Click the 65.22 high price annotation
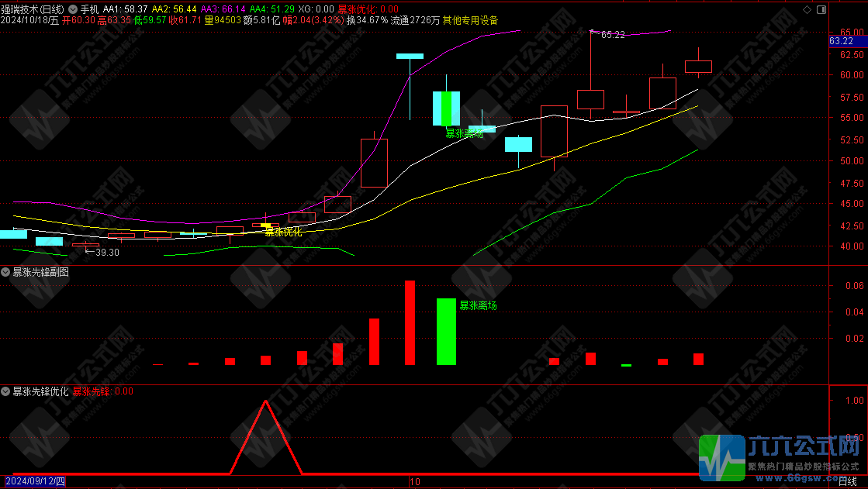The height and width of the screenshot is (489, 868). click(612, 35)
